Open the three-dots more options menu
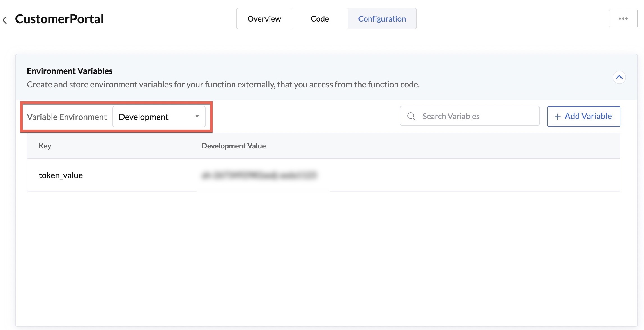Viewport: 644px width, 330px height. coord(623,18)
